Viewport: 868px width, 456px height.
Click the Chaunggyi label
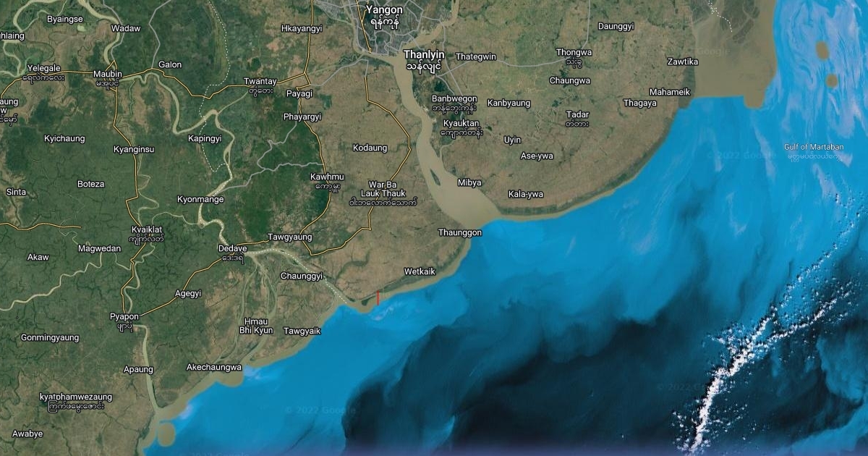(x=302, y=276)
